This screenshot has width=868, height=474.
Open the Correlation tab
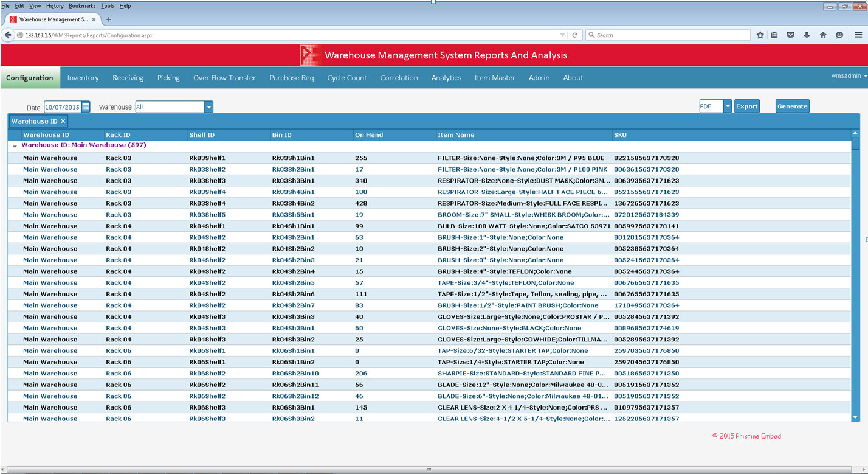399,78
